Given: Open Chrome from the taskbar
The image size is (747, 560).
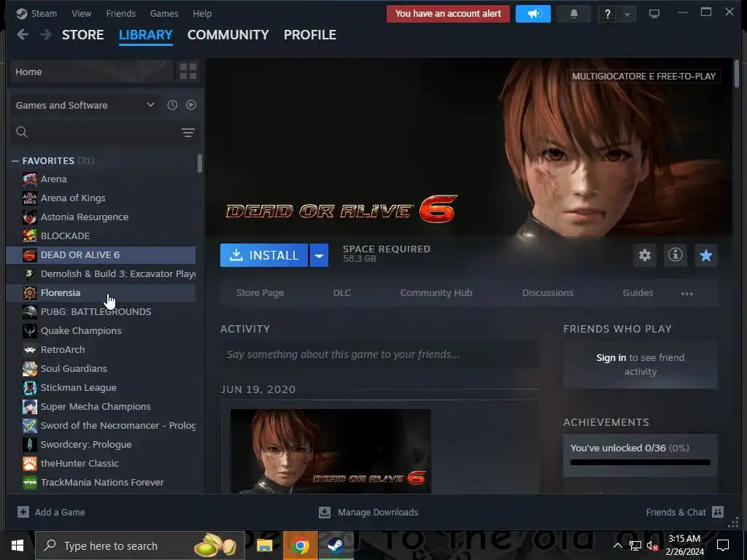Looking at the screenshot, I should 300,545.
